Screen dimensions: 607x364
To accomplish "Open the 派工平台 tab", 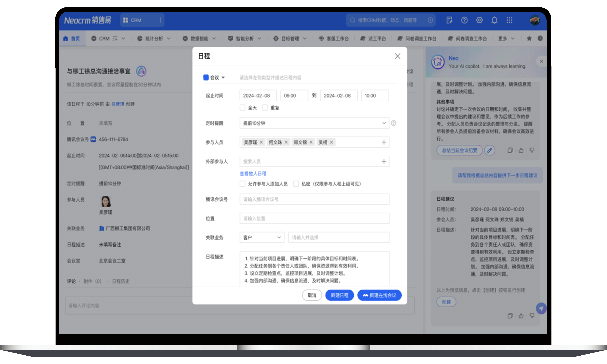I will [x=373, y=39].
